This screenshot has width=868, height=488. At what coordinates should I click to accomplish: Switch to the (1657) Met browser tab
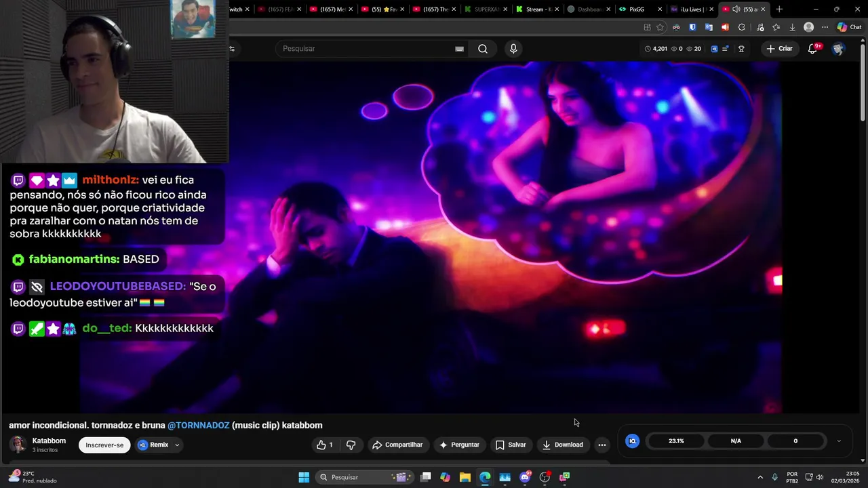pyautogui.click(x=332, y=9)
